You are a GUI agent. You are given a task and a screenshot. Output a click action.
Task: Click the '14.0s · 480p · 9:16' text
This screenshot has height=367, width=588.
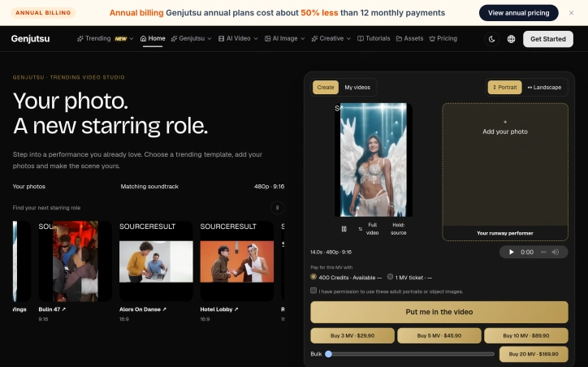(x=331, y=252)
